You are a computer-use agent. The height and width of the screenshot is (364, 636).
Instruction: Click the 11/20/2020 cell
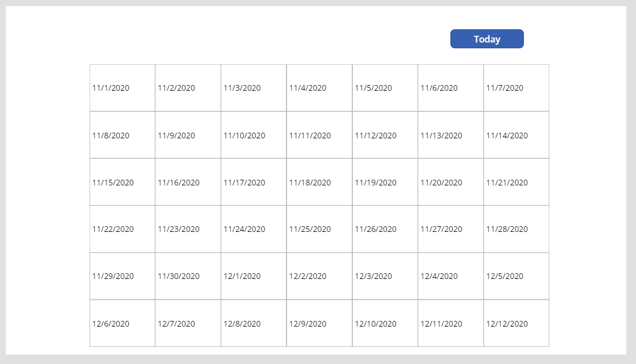[x=450, y=182]
